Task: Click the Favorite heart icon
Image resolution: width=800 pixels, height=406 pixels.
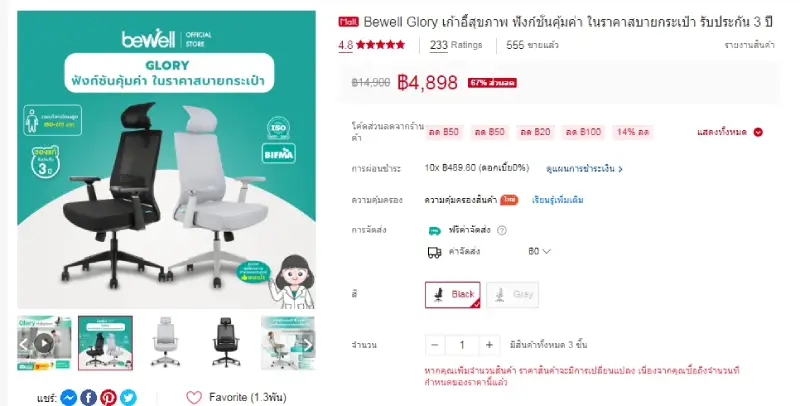Action: click(x=194, y=397)
